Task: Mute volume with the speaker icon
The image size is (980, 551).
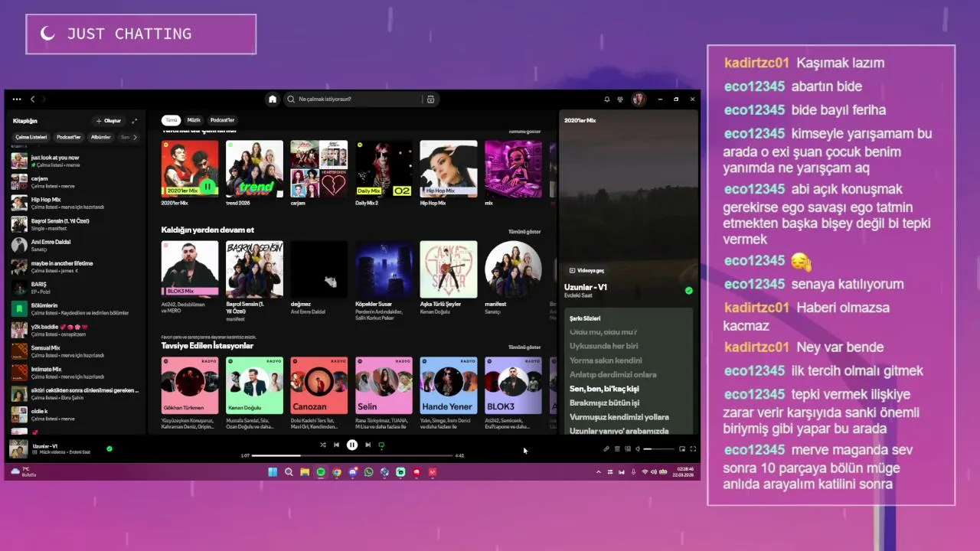Action: 638,449
